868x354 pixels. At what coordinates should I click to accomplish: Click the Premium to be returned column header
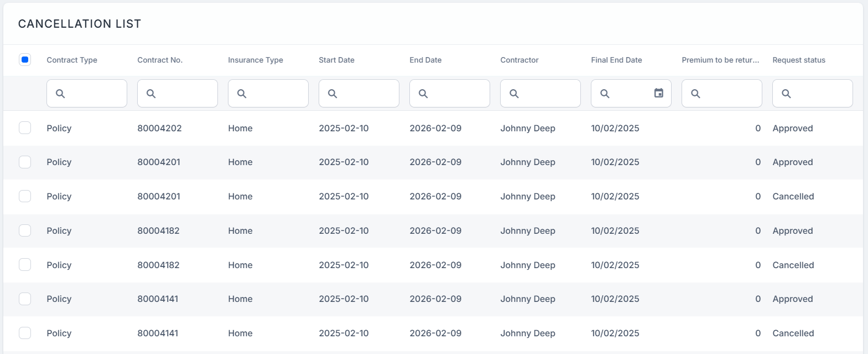tap(720, 60)
